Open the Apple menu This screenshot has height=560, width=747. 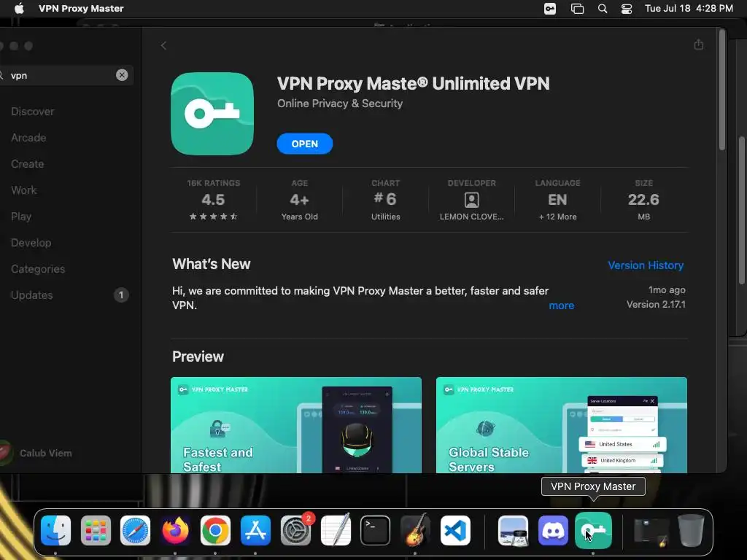(x=19, y=9)
